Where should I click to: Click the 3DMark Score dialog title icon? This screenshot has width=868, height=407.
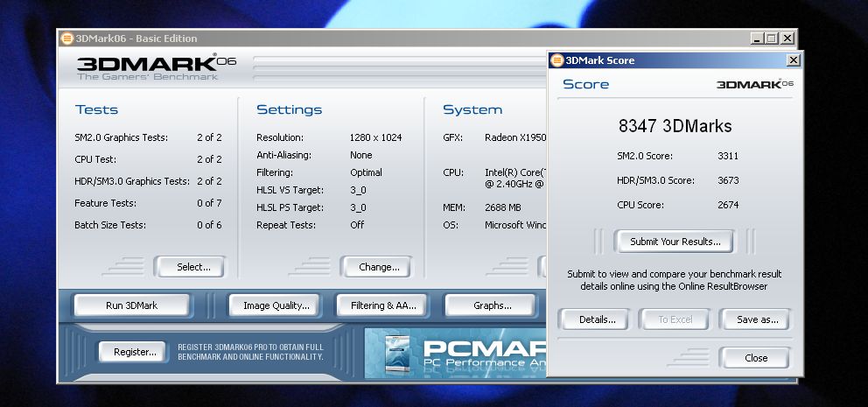click(x=556, y=60)
